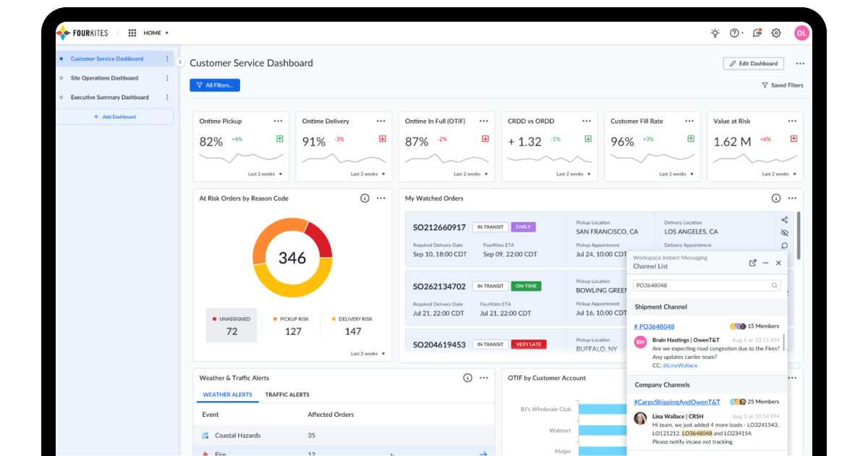Pop out the messaging panel to new window

pyautogui.click(x=752, y=263)
